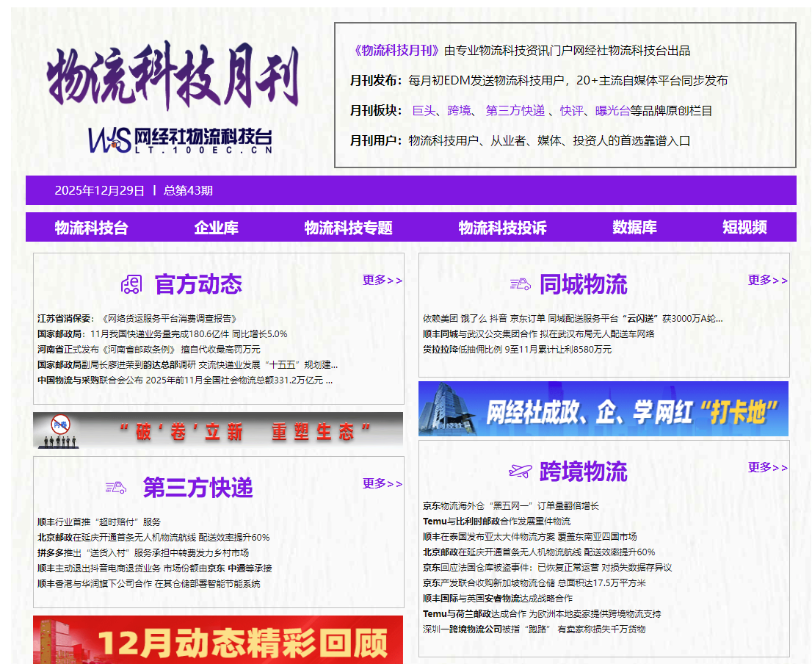Go to 企业库 in navigation bar
Screen dimensions: 812x664
(216, 228)
